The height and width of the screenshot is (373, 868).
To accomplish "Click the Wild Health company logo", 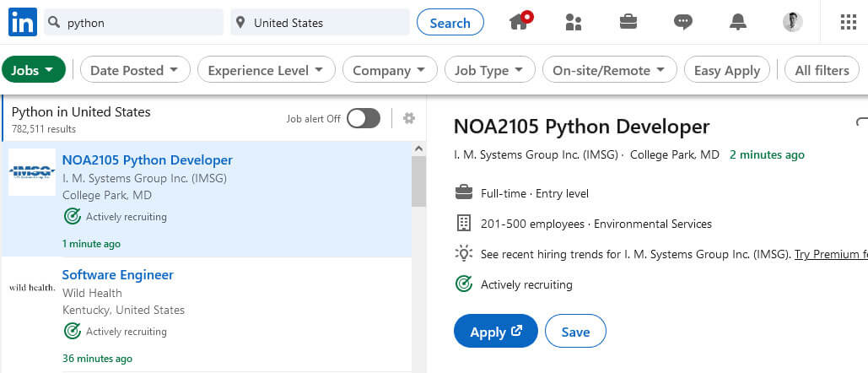I will click(x=32, y=287).
